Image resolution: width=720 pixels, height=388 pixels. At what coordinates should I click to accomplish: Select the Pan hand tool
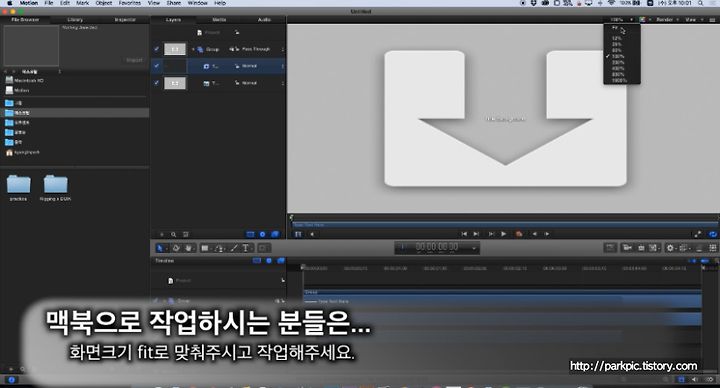[189, 248]
